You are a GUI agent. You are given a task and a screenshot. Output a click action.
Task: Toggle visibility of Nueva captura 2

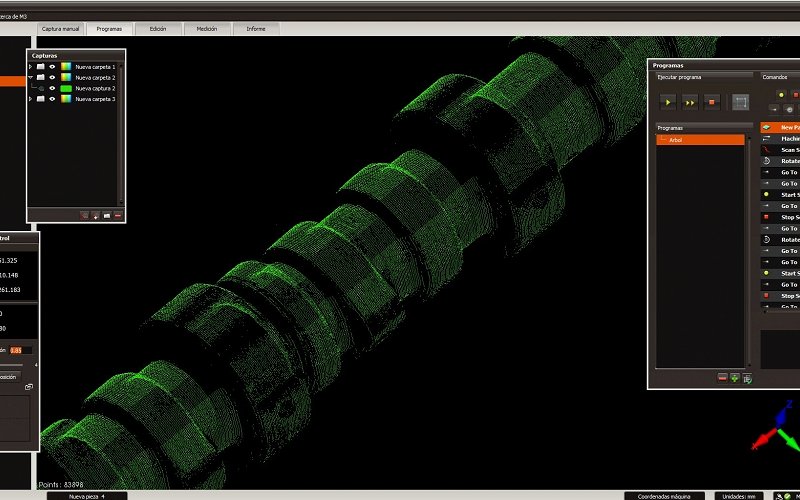[52, 89]
